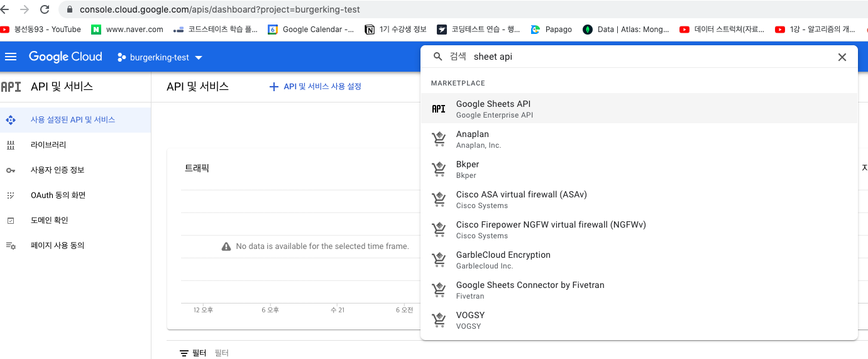
Task: Open OAuth 동의 화면 in the sidebar
Action: click(75, 195)
